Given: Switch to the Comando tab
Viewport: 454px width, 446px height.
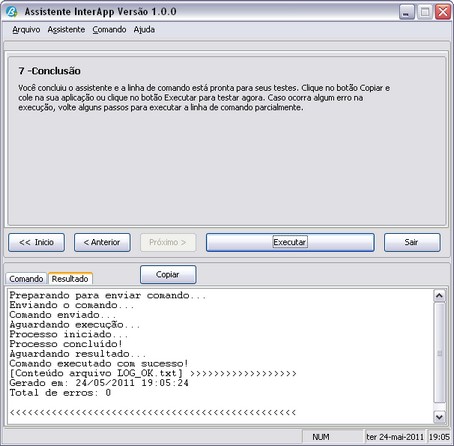Looking at the screenshot, I should tap(26, 279).
